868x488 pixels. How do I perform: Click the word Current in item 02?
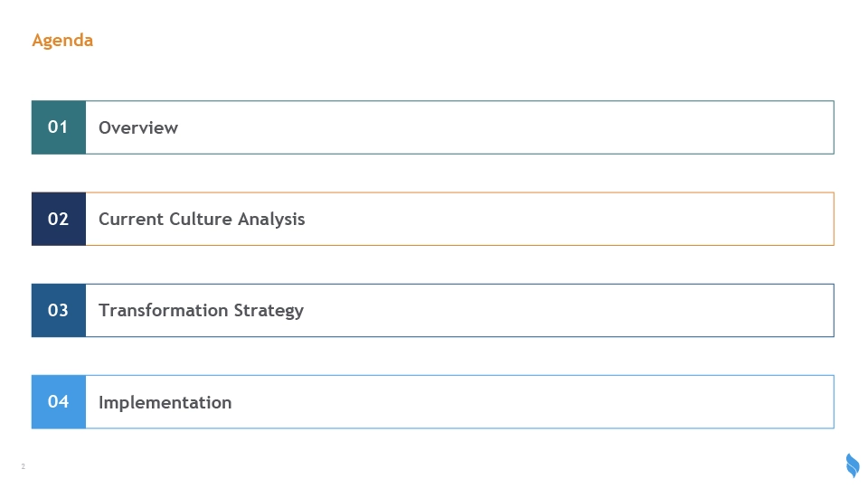[130, 219]
